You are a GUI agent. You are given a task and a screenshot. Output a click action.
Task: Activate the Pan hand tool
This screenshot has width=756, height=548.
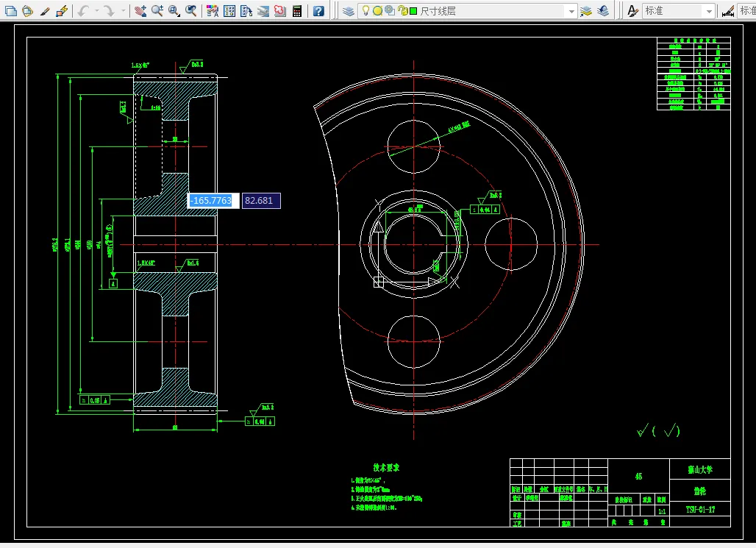pos(140,10)
